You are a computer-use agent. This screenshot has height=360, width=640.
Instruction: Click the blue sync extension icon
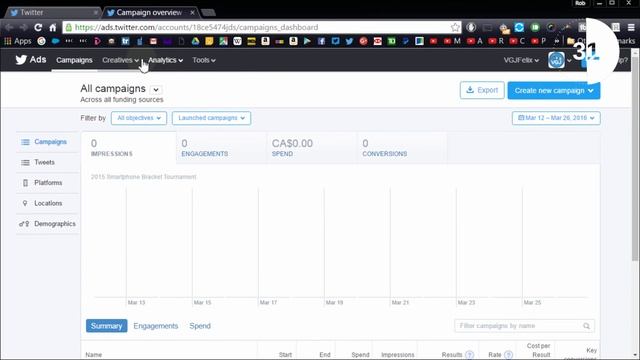point(519,27)
